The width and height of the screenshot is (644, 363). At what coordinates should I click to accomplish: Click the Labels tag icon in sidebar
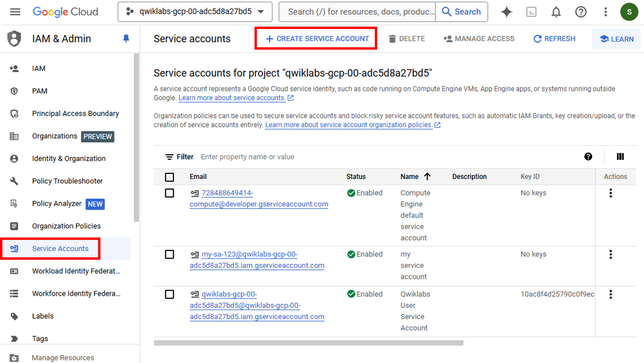(14, 316)
